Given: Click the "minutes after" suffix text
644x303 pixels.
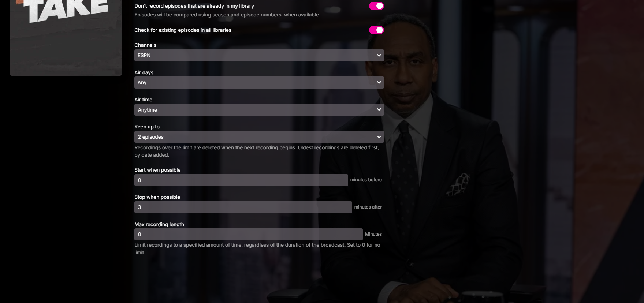Looking at the screenshot, I should click(368, 207).
